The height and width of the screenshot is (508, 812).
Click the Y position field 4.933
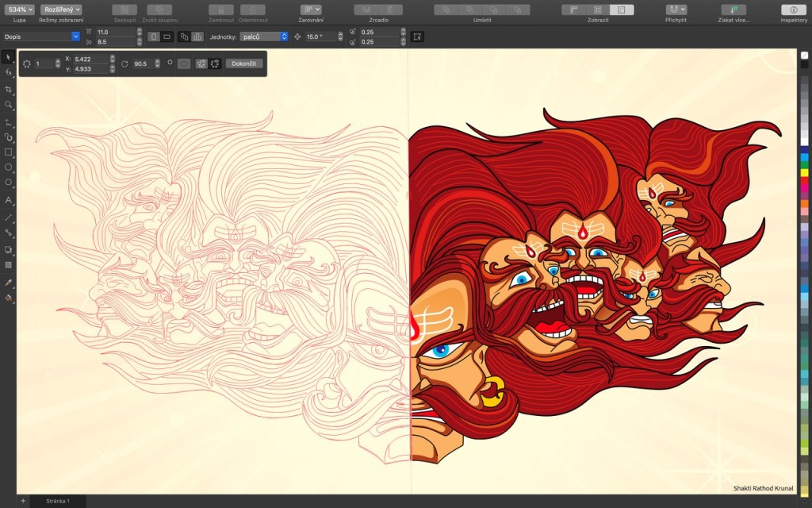(91, 69)
